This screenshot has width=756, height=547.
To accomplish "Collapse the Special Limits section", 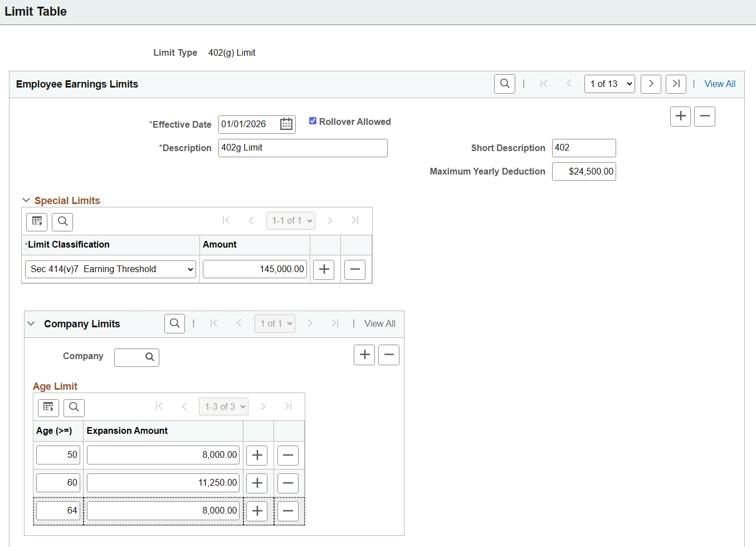I will coord(26,200).
